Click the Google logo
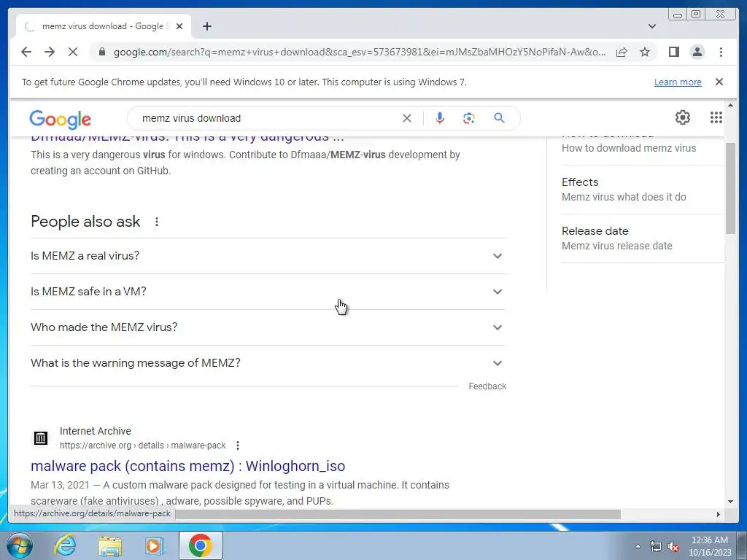The height and width of the screenshot is (560, 747). tap(60, 119)
